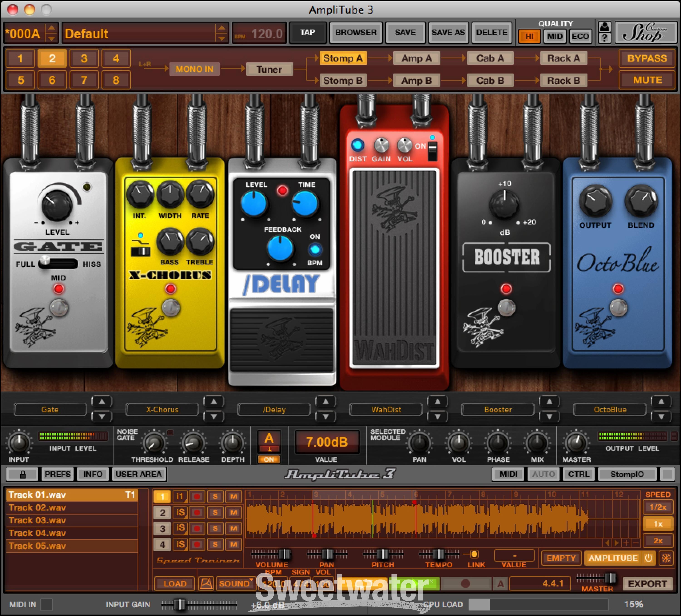Screen dimensions: 681x616
Task: Step the 000A preset bank arrows
Action: [x=51, y=33]
